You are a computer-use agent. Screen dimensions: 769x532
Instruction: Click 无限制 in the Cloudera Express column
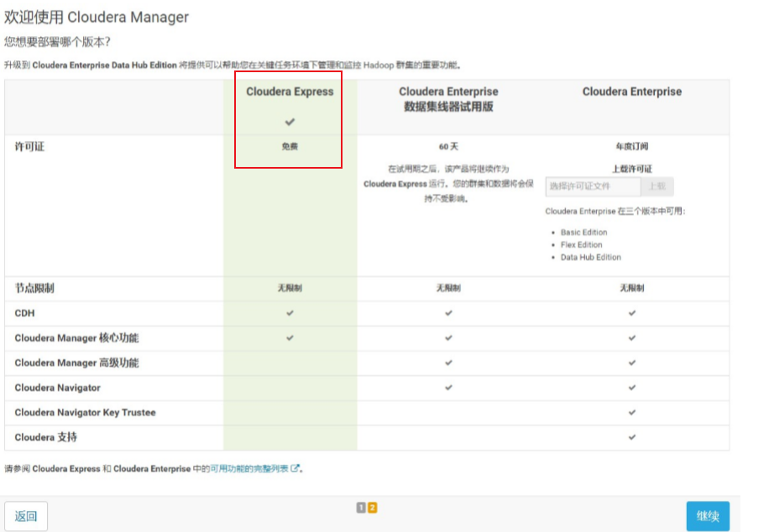(290, 289)
